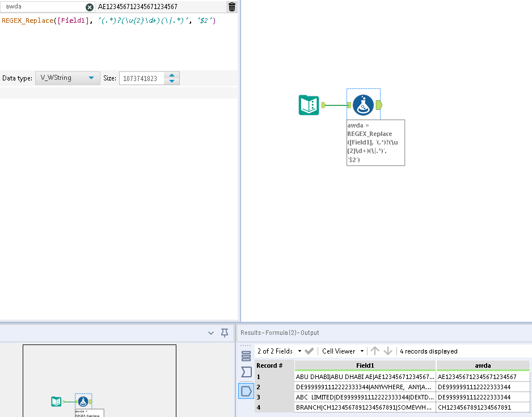Open the Data type dropdown showing V_WString
This screenshot has height=417, width=532.
pyautogui.click(x=67, y=78)
